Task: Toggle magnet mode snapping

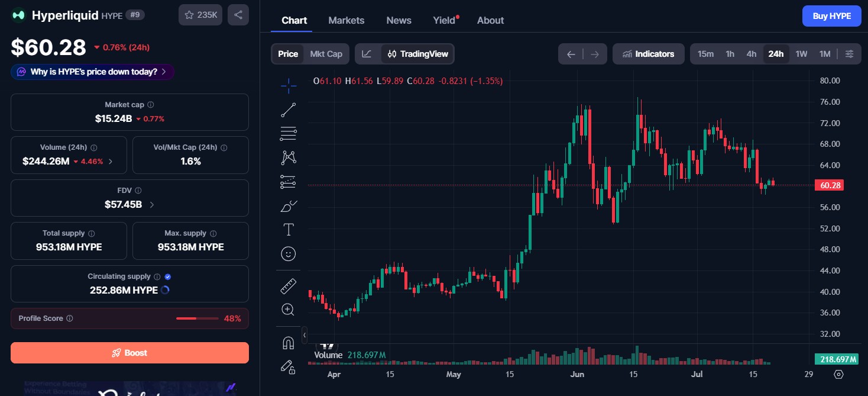Action: click(x=289, y=343)
